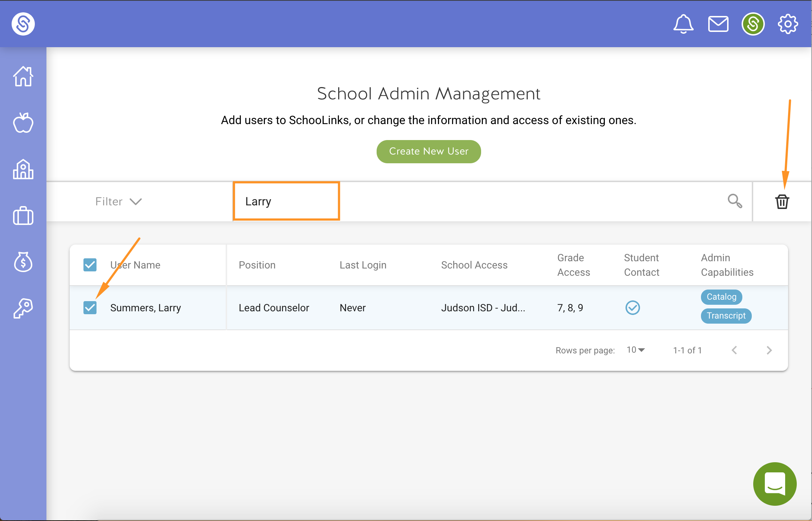Open the money bag sidebar icon
This screenshot has height=521, width=812.
pos(23,262)
